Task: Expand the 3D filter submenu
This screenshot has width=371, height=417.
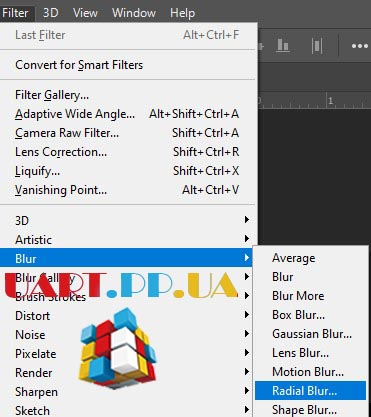Action: pos(128,220)
